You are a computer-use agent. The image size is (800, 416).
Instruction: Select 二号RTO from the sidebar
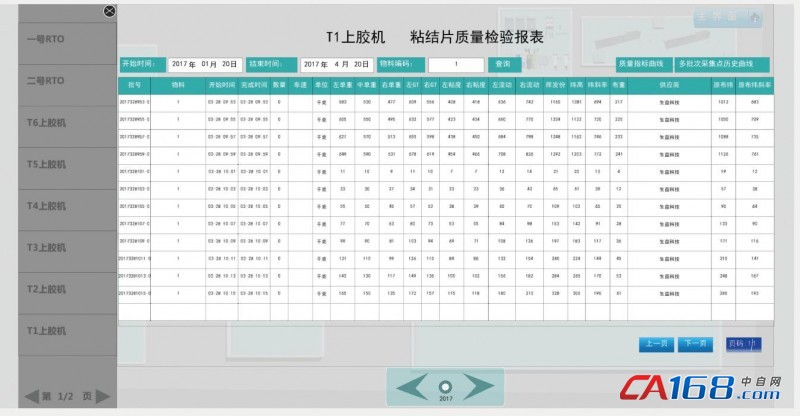pyautogui.click(x=46, y=80)
